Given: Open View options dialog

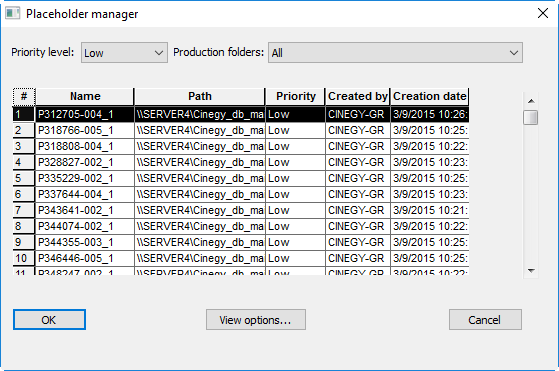Looking at the screenshot, I should (256, 320).
